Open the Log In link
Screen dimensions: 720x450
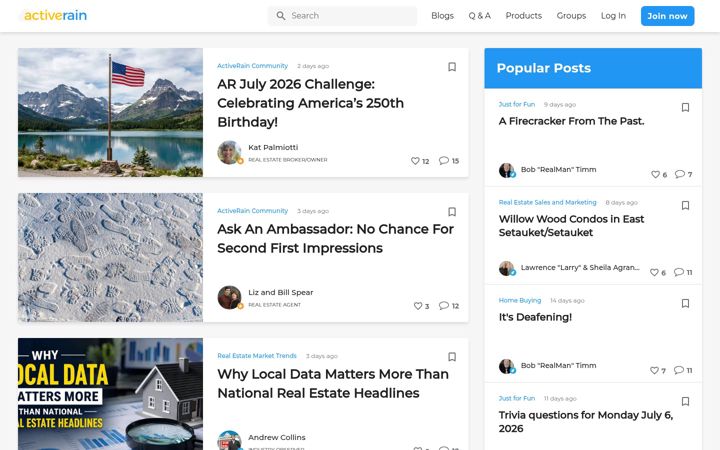613,16
